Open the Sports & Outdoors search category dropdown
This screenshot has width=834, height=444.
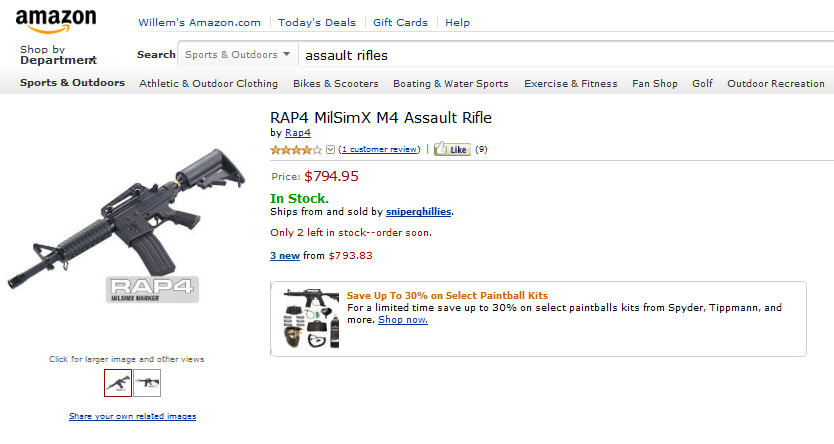coord(237,54)
